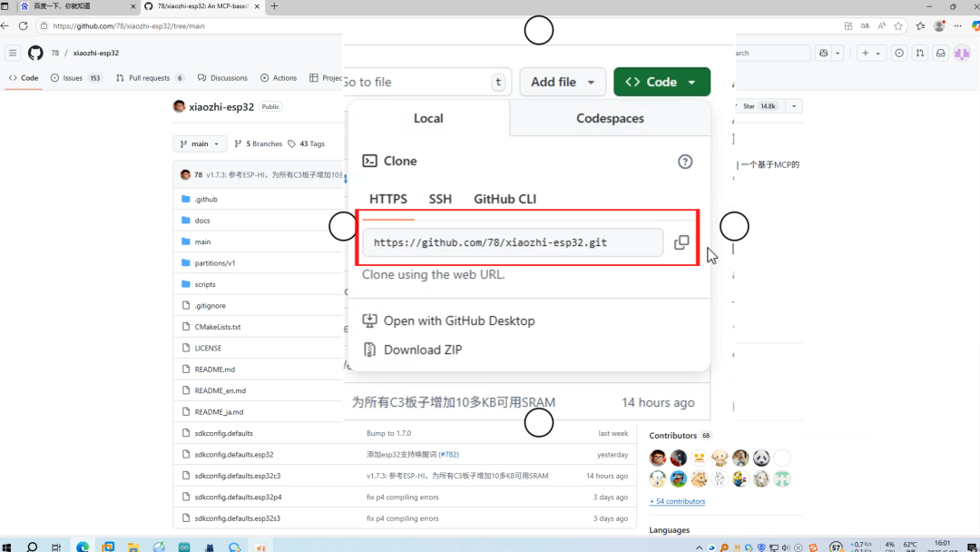
Task: Select the GitHub CLI clone option
Action: [x=505, y=199]
